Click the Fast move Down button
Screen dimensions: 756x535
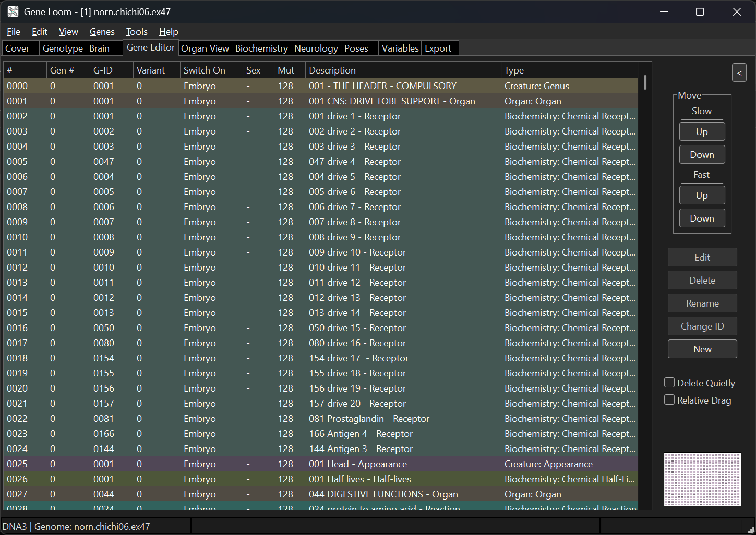point(702,218)
